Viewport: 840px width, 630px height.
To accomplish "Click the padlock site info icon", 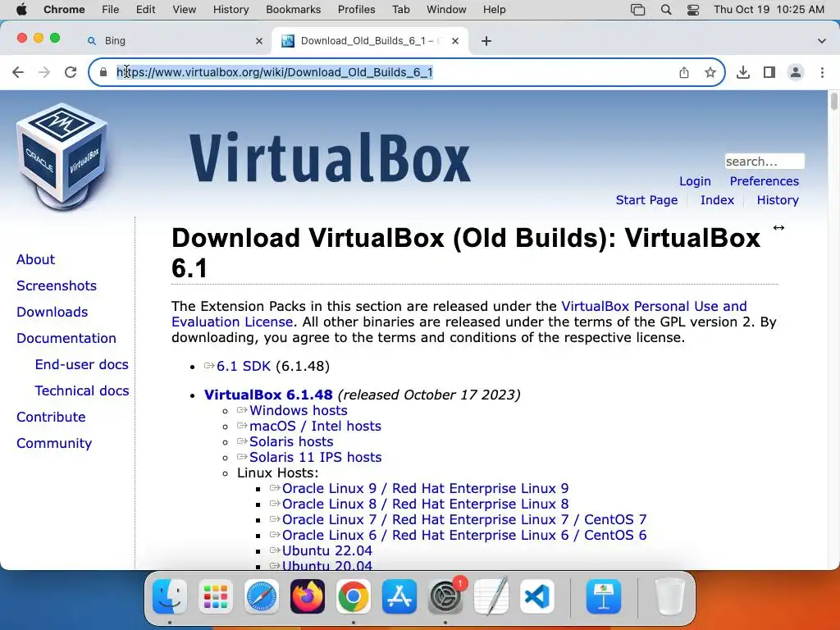I will pyautogui.click(x=103, y=72).
